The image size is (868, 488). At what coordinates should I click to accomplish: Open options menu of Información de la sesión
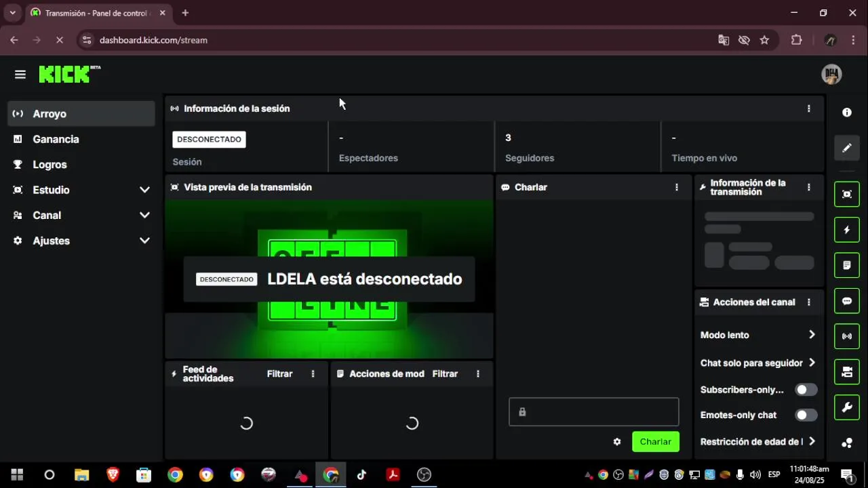click(x=808, y=108)
